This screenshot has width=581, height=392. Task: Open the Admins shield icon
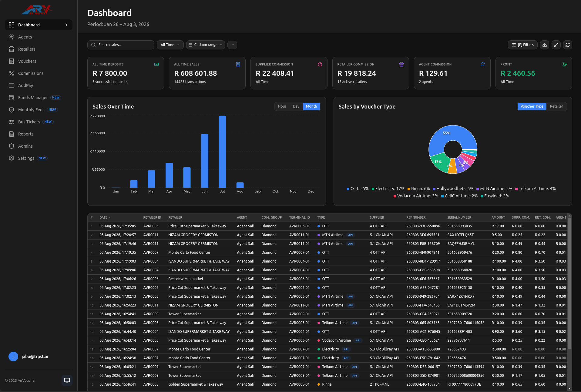coord(12,146)
